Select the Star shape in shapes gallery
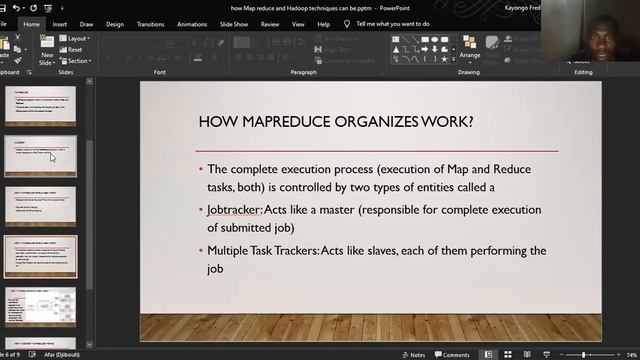 tap(444, 59)
